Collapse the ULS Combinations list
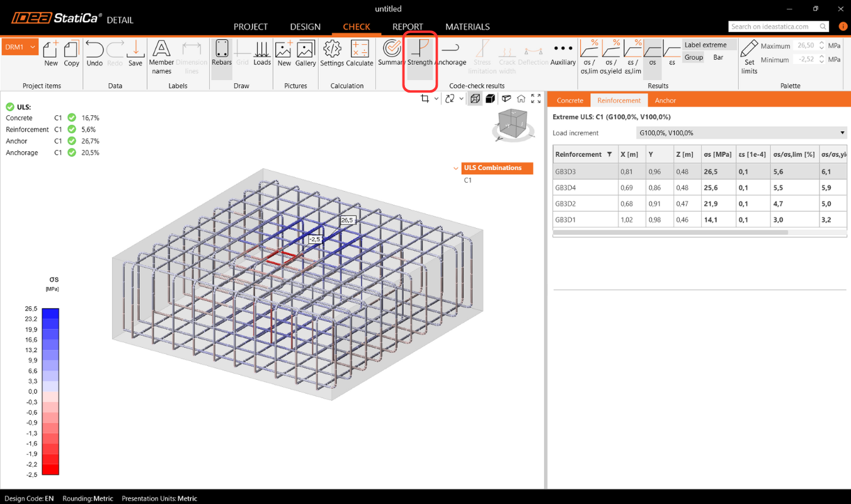Viewport: 851px width, 504px height. (x=456, y=168)
